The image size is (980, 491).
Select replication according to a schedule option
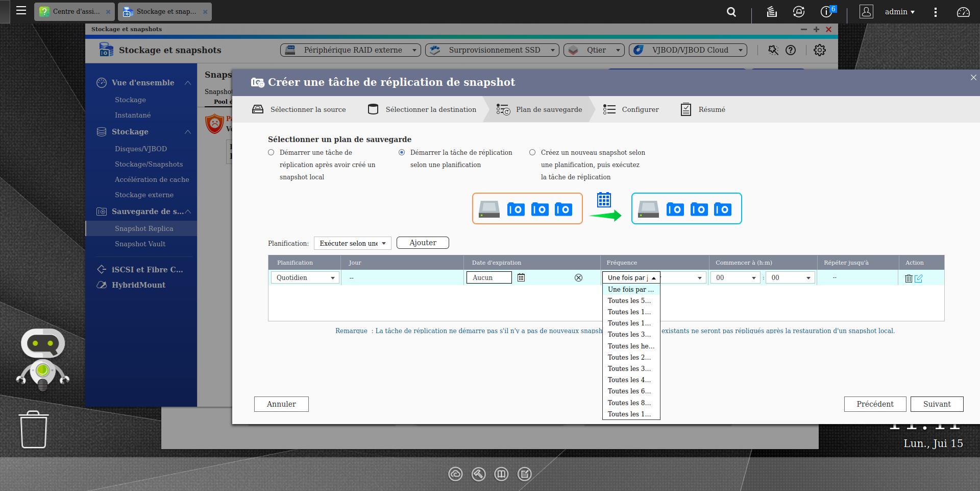coord(402,152)
